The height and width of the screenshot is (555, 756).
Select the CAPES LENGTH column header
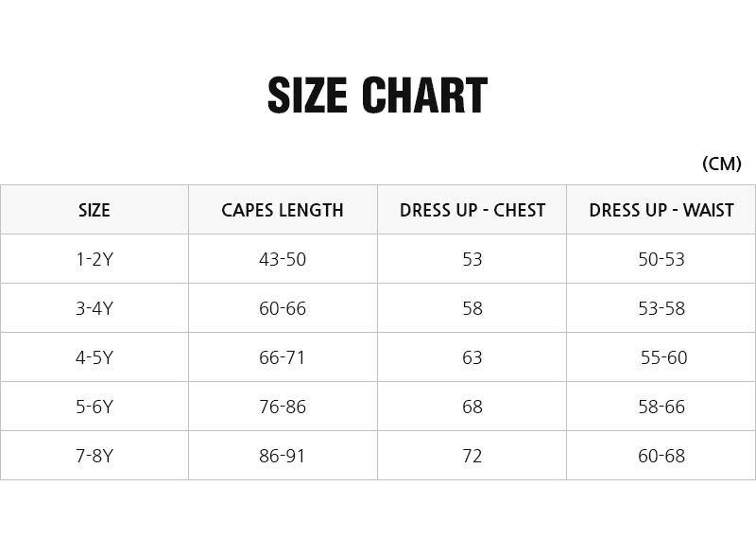pos(283,210)
